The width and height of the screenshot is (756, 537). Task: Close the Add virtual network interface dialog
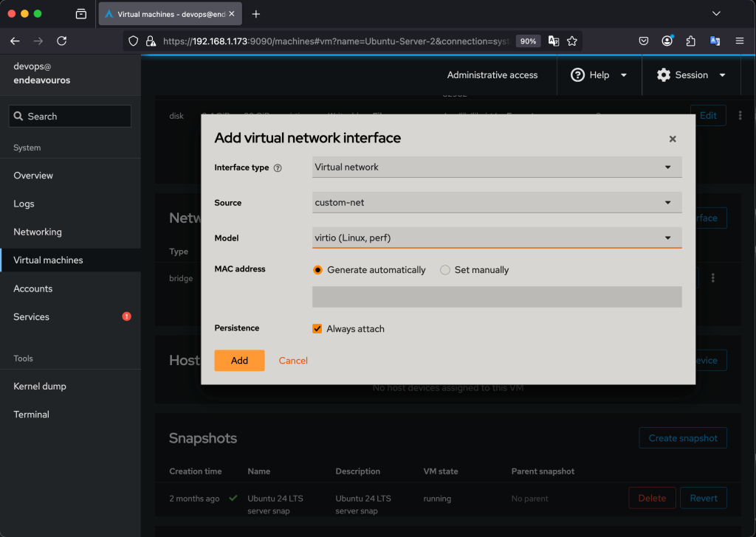click(672, 139)
